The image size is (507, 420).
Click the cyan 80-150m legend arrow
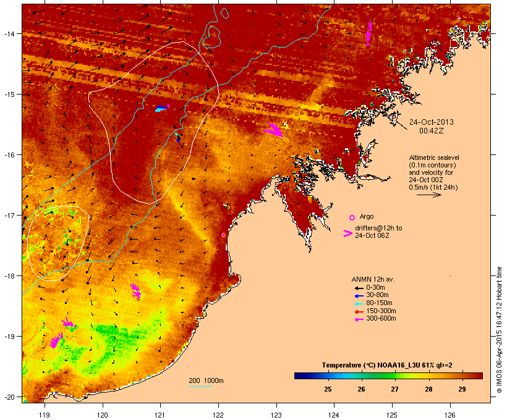pyautogui.click(x=359, y=304)
